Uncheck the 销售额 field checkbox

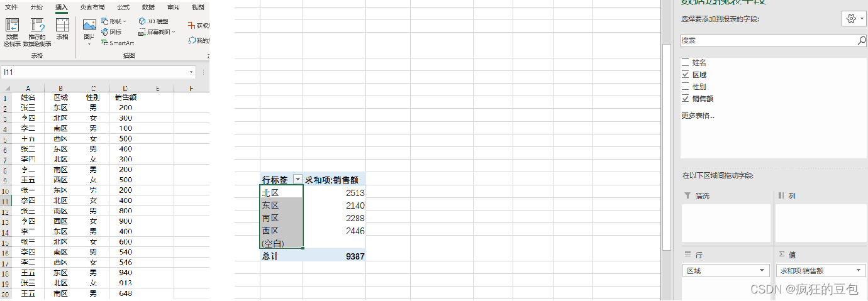(685, 99)
